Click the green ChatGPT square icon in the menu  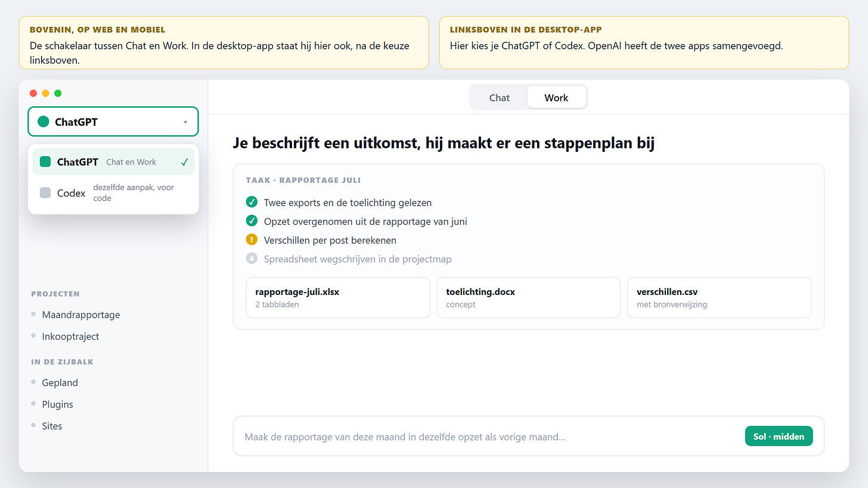45,161
